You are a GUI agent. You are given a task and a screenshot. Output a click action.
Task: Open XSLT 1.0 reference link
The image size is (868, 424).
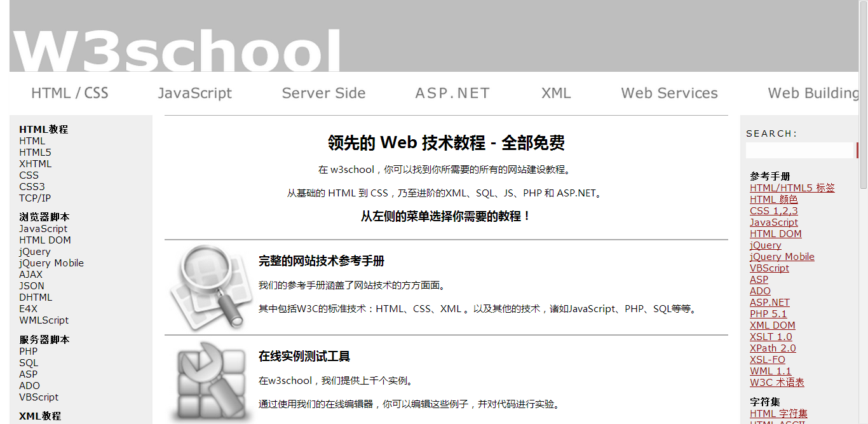[771, 337]
